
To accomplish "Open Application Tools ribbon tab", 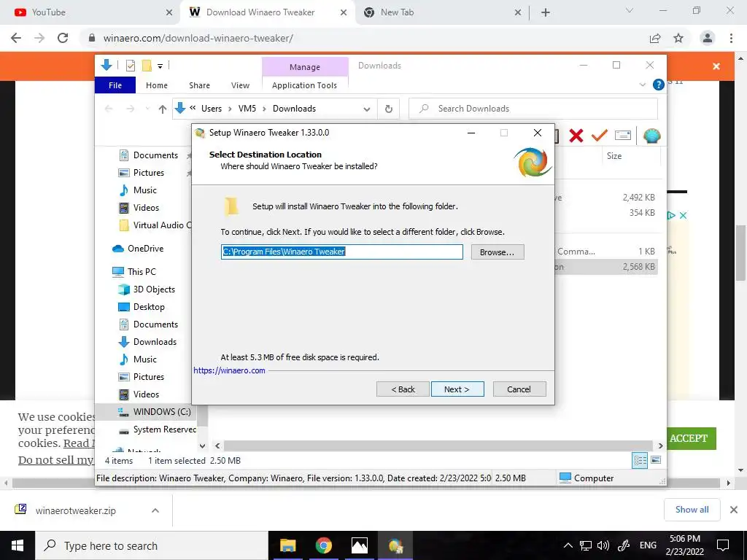I will coord(304,85).
